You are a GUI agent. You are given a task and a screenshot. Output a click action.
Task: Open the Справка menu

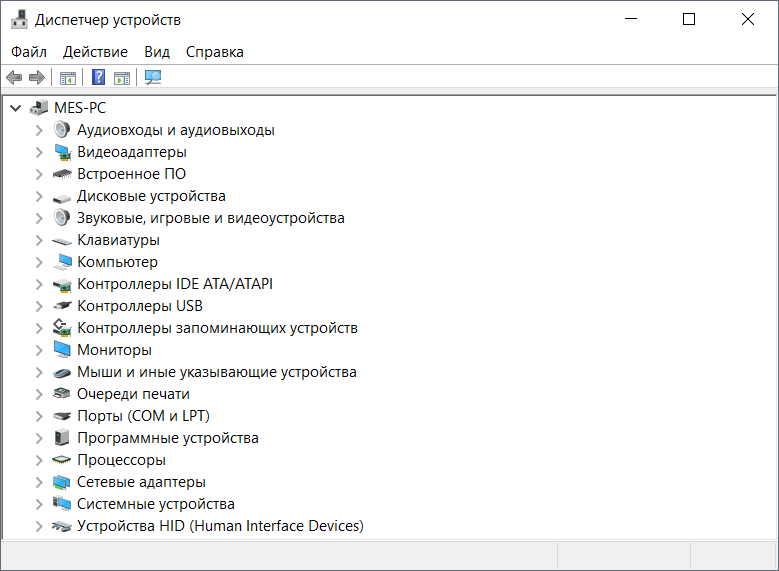pyautogui.click(x=214, y=52)
